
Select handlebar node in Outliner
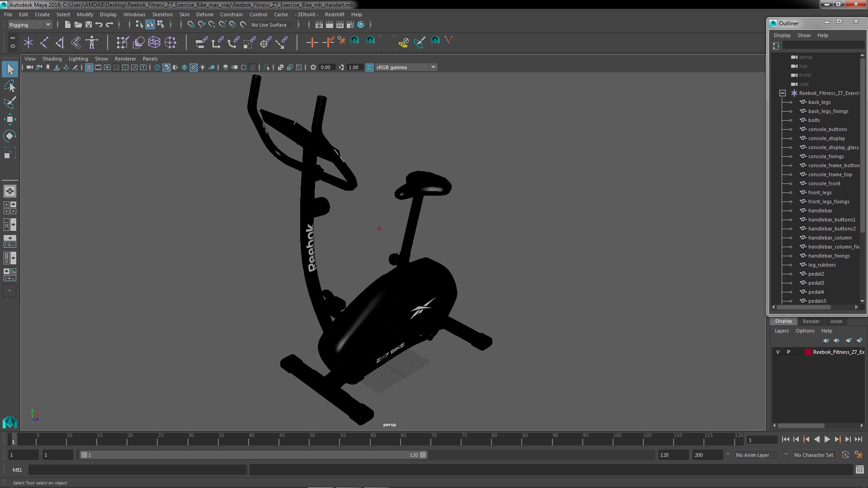pos(820,211)
